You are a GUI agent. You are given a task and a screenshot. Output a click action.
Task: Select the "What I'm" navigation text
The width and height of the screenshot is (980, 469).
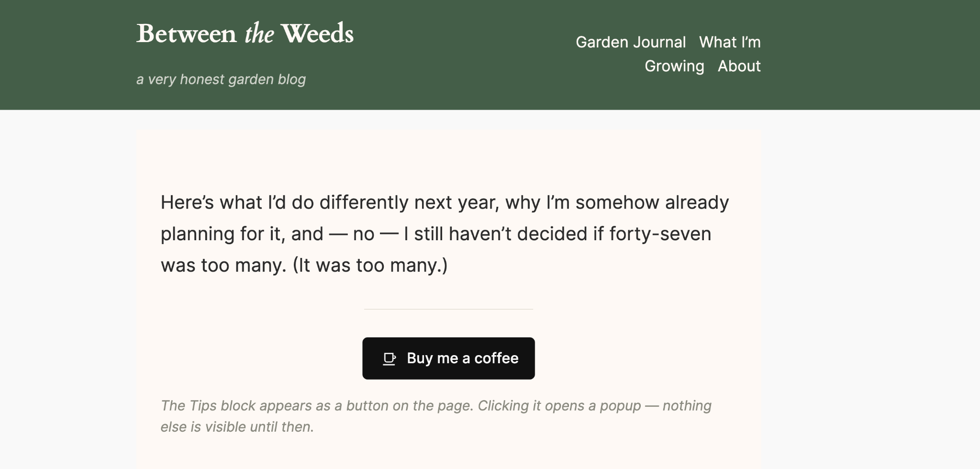(x=730, y=42)
